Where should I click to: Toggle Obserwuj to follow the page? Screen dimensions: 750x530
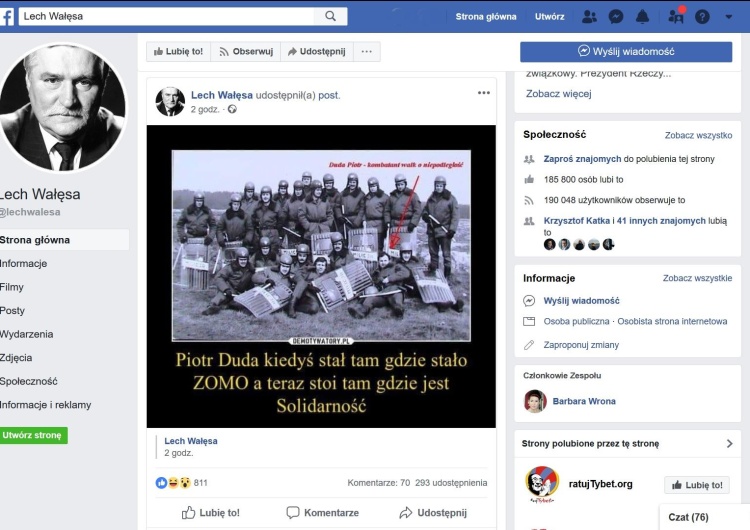[245, 51]
